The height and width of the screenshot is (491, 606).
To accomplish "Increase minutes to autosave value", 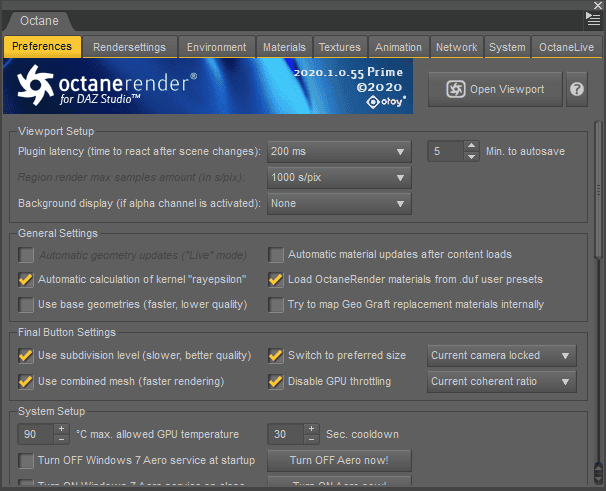I will [471, 146].
